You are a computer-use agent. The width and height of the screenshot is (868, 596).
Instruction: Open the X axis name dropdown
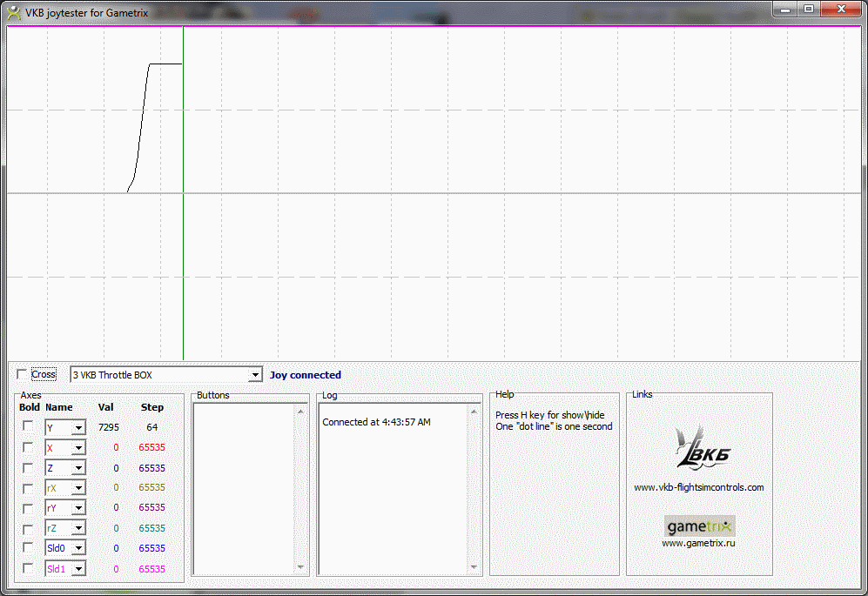tap(78, 448)
